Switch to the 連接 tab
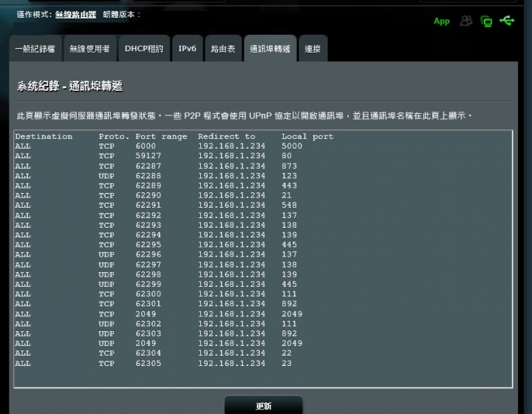532x414 pixels. [x=313, y=49]
